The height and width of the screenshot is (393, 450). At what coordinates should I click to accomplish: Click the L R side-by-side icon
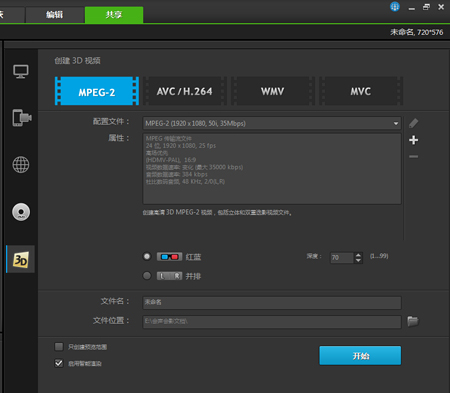(169, 276)
